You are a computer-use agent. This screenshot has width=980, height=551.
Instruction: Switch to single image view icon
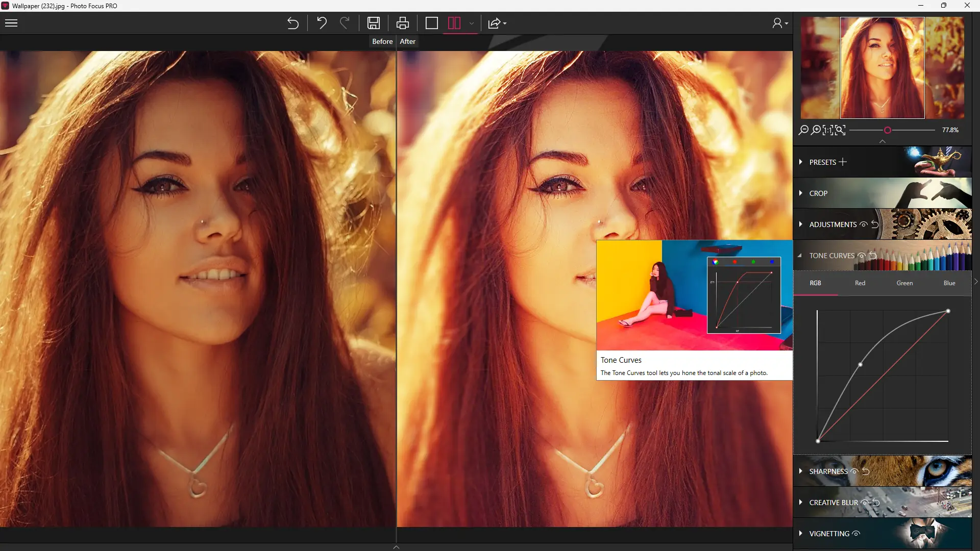pyautogui.click(x=431, y=23)
